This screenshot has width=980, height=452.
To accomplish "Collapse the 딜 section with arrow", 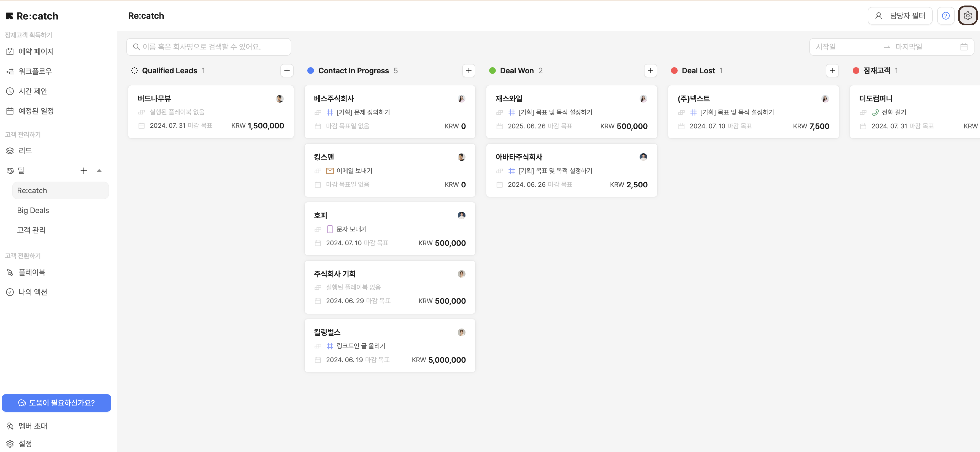I will [99, 171].
